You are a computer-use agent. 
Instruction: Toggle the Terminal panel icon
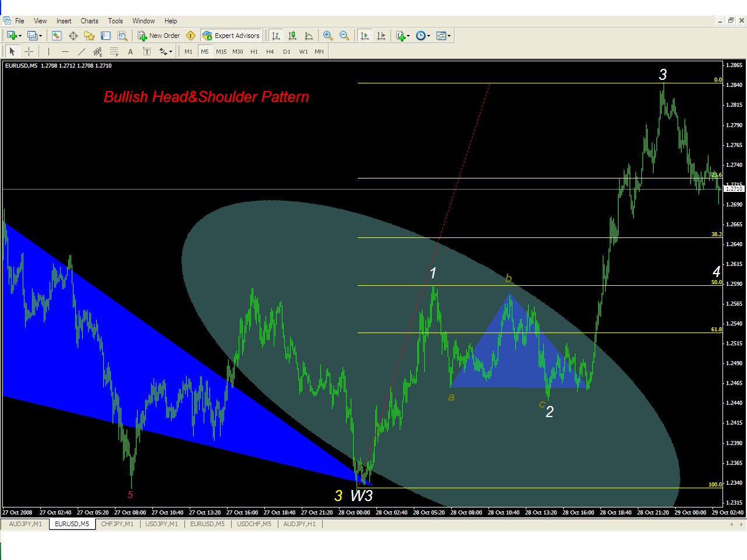[106, 36]
